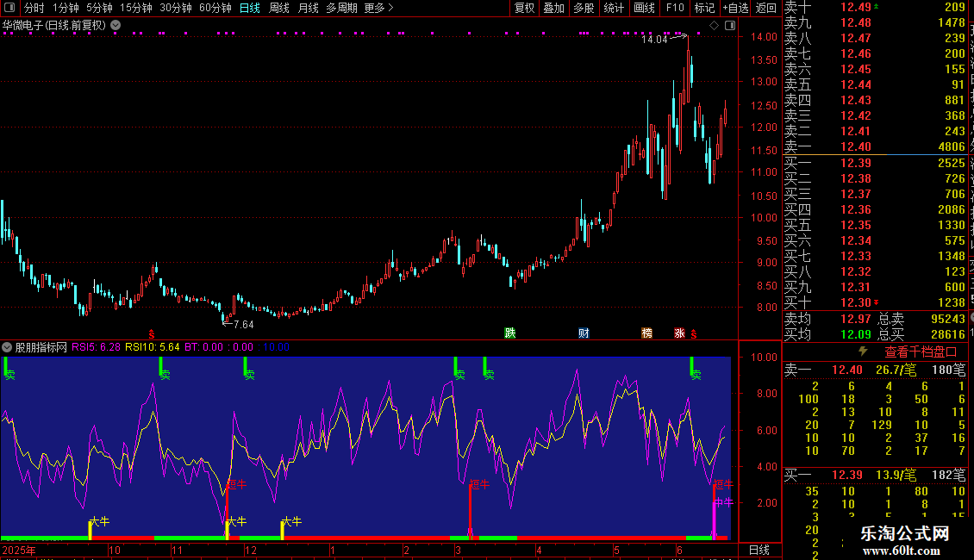Click the 总买 28616 total
974x560 pixels.
pos(948,334)
